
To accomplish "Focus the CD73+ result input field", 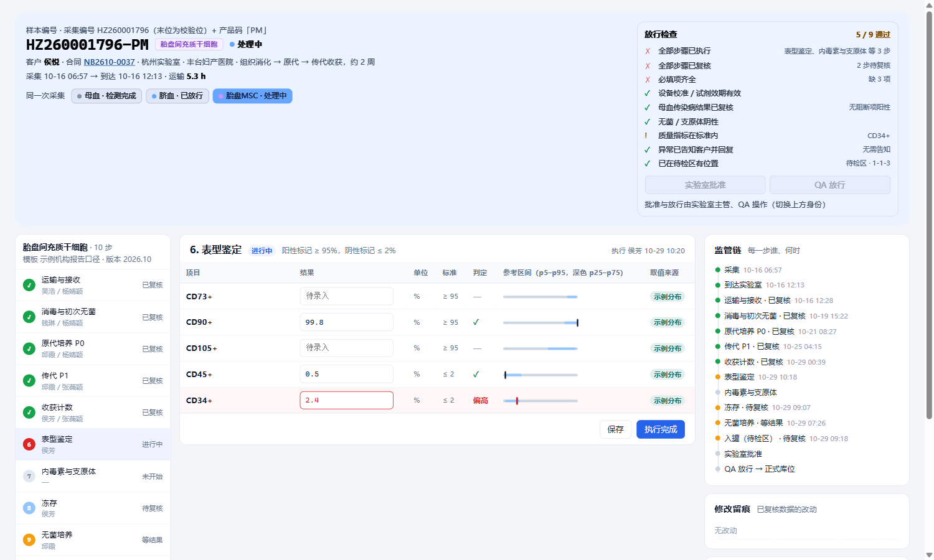I will (x=346, y=296).
